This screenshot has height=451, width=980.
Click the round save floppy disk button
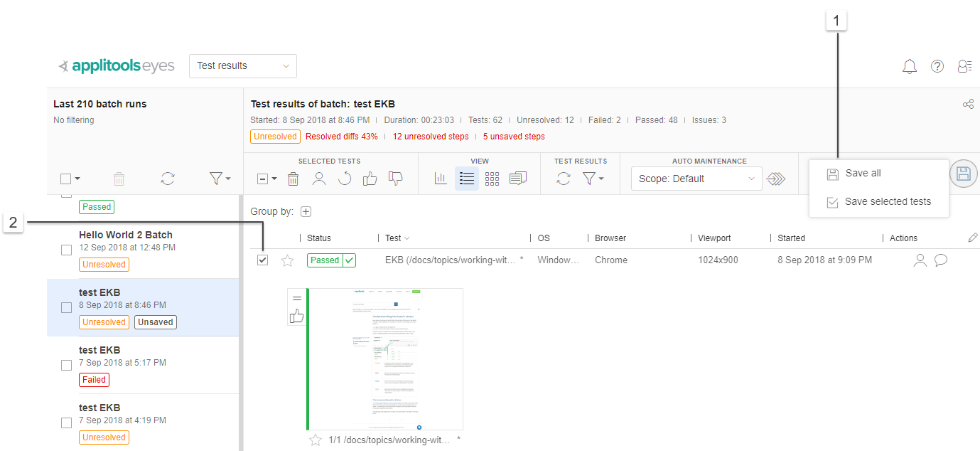(963, 174)
